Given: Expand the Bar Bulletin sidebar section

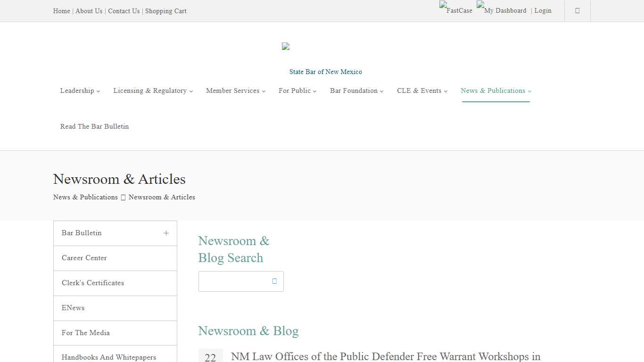Looking at the screenshot, I should coord(166,233).
